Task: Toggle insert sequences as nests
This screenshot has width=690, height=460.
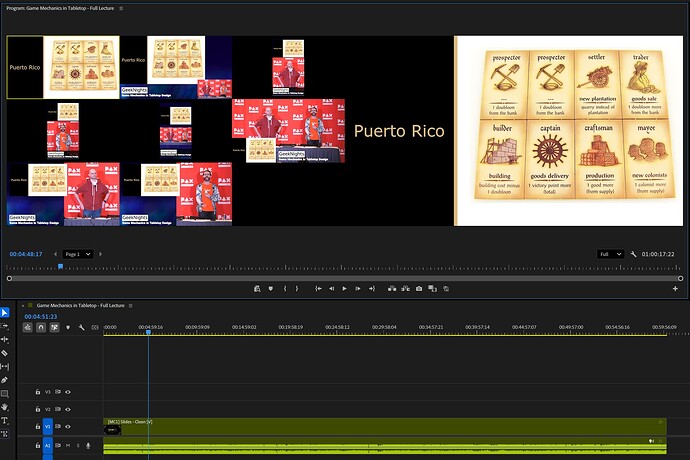Action: click(x=27, y=328)
